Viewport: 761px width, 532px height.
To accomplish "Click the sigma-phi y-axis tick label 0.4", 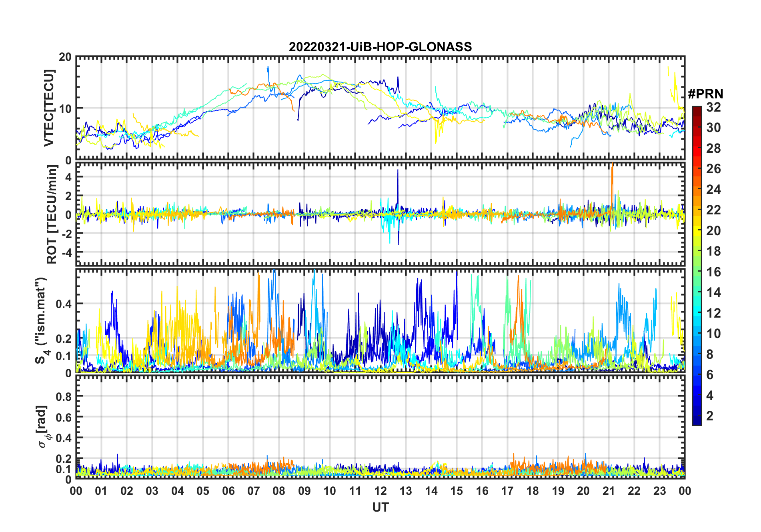I will [64, 438].
